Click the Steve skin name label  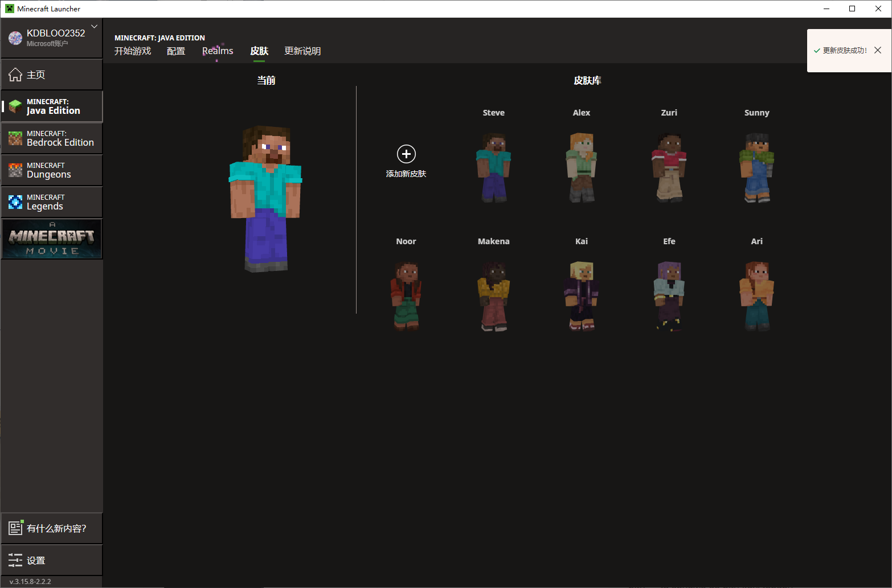(x=494, y=113)
